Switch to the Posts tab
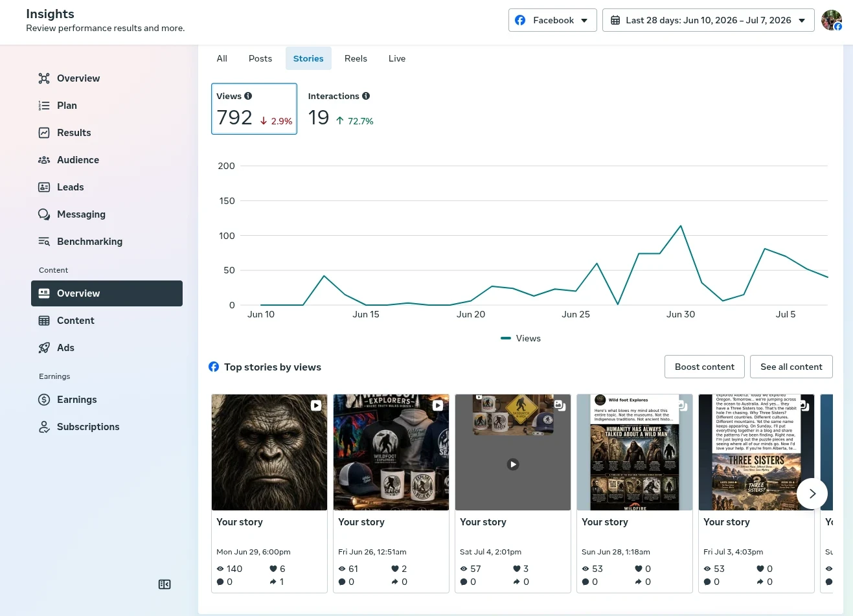The width and height of the screenshot is (853, 616). [260, 58]
